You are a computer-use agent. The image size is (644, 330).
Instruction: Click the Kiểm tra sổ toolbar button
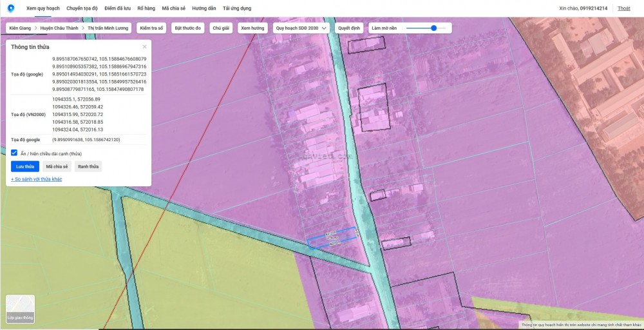click(x=152, y=28)
